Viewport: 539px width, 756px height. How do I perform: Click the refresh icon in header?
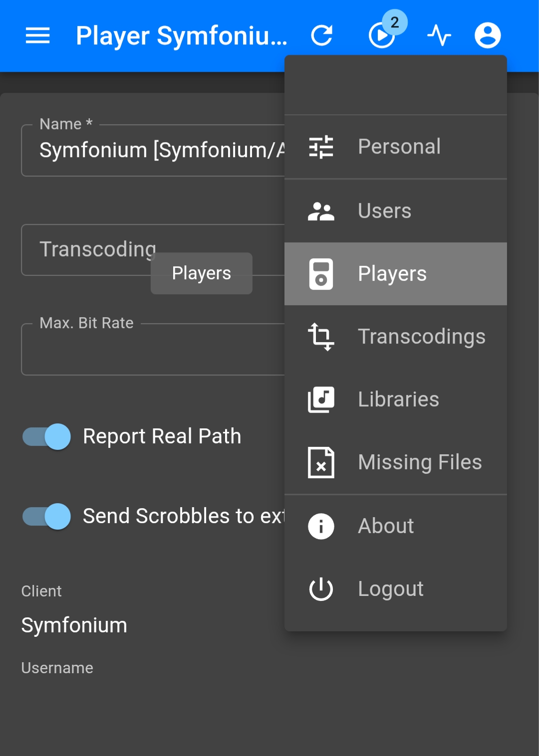pos(322,35)
